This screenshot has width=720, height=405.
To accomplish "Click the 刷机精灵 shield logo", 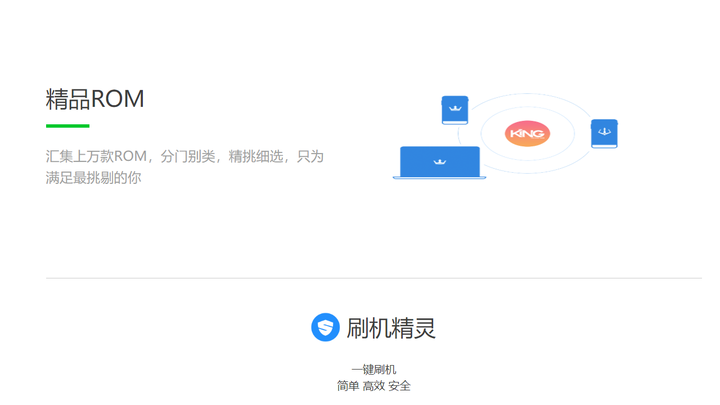I will (x=325, y=327).
